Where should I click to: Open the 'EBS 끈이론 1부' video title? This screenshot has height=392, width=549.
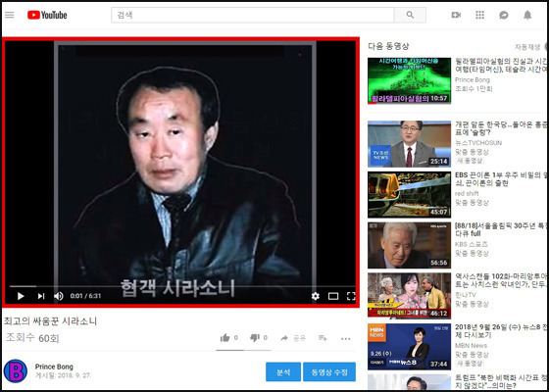coord(501,178)
